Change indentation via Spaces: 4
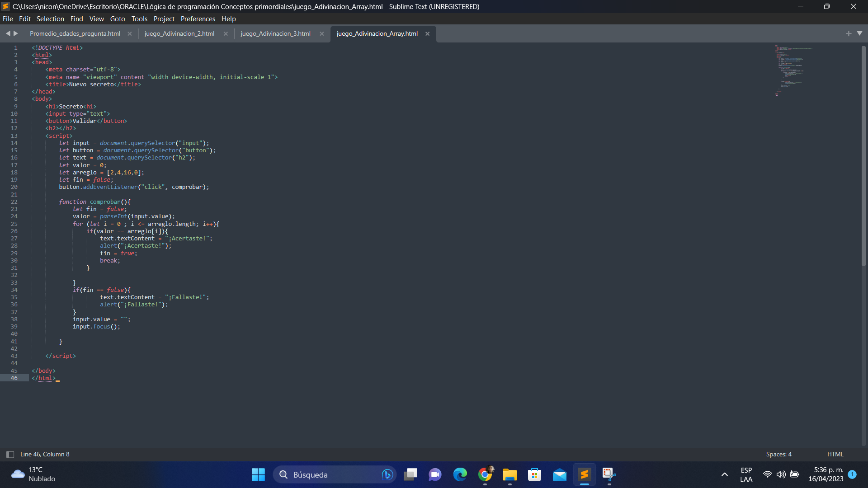Image resolution: width=868 pixels, height=488 pixels. point(778,455)
